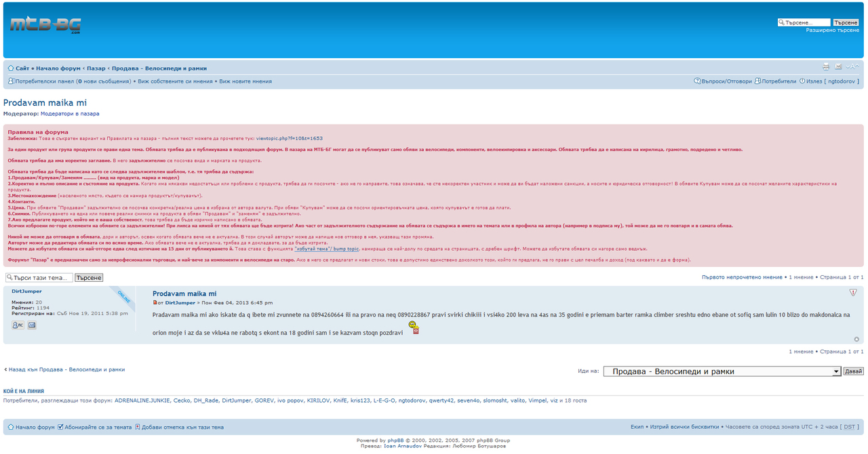Focus the search-this-topic input field
The width and height of the screenshot is (868, 454).
(x=39, y=278)
